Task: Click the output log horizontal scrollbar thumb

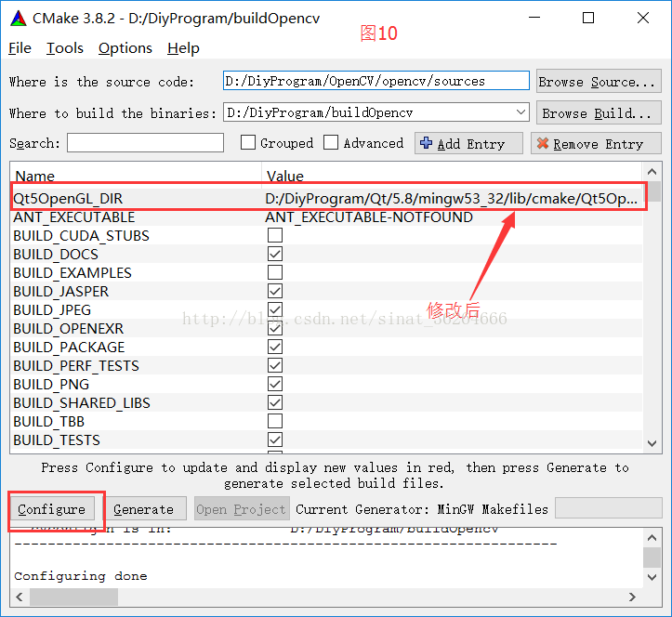Action: pos(73,597)
